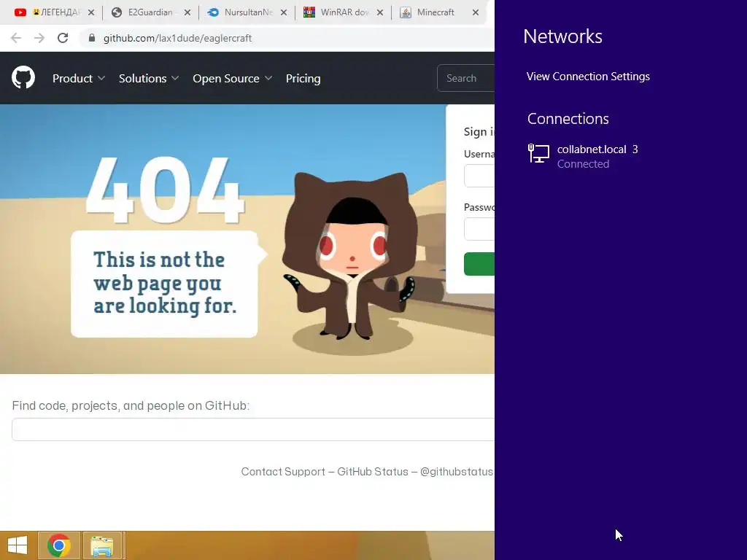
Task: Open the Windows Start button
Action: 18,545
